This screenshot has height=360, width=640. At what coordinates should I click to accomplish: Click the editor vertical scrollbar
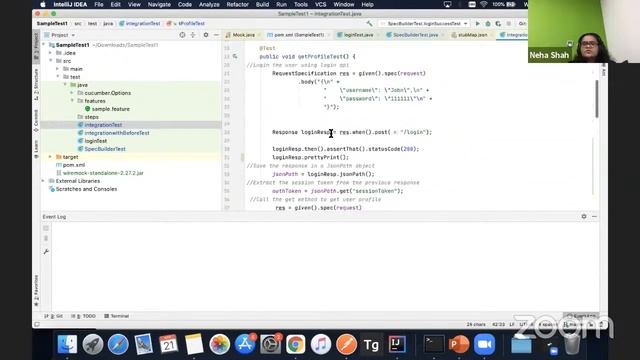click(x=597, y=98)
